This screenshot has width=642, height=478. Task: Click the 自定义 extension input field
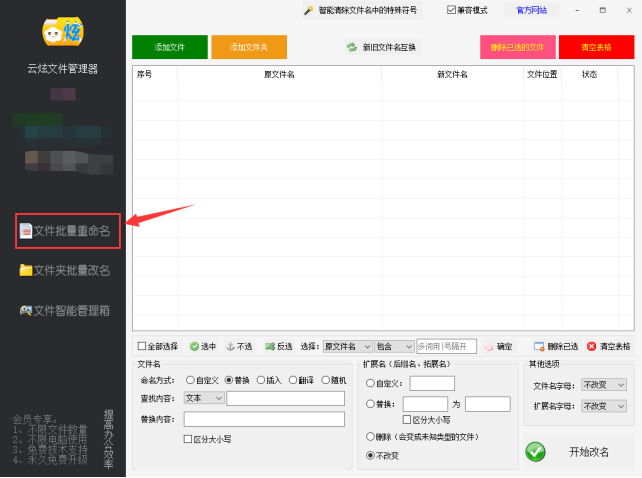(x=432, y=383)
